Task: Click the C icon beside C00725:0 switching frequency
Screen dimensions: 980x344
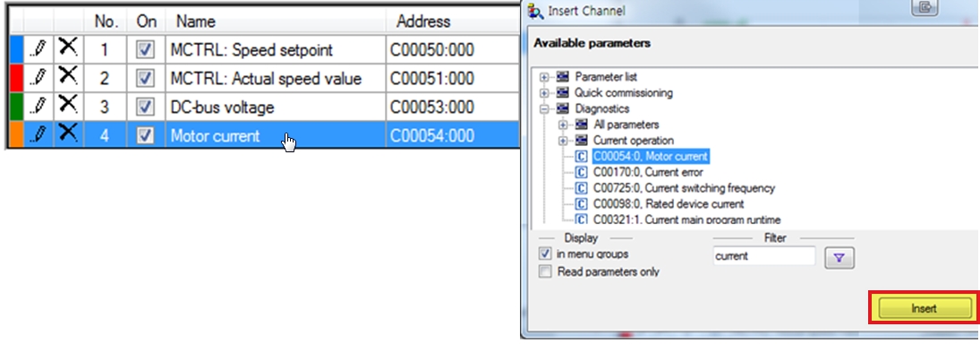Action: tap(581, 187)
